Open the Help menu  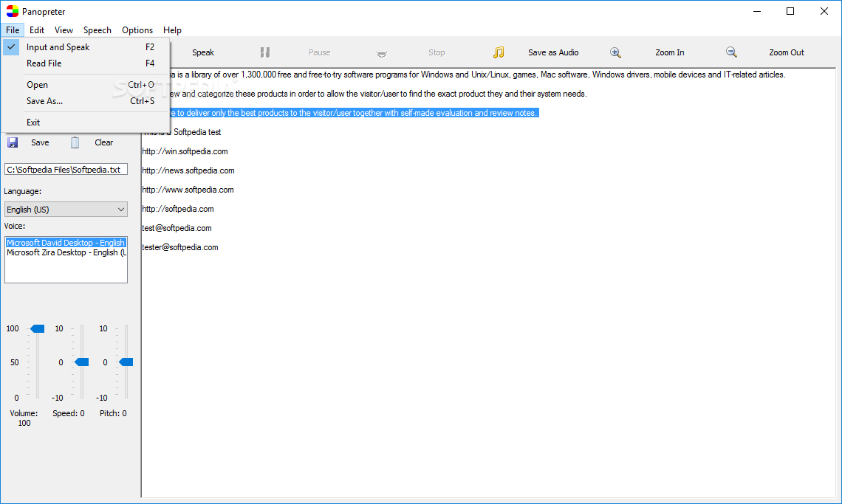pos(172,30)
